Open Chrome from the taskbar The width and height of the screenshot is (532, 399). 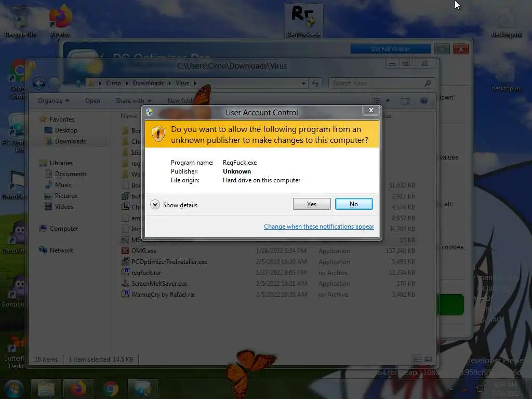point(111,389)
